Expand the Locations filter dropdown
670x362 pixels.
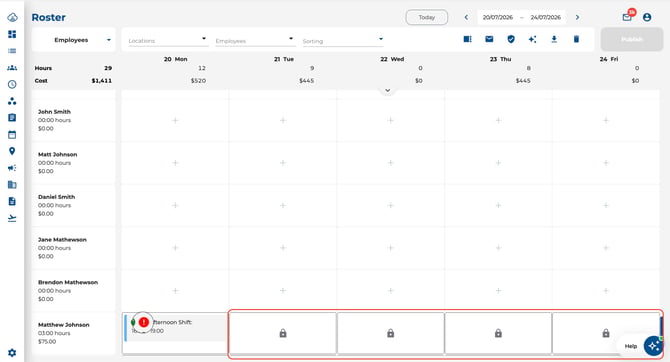[167, 40]
